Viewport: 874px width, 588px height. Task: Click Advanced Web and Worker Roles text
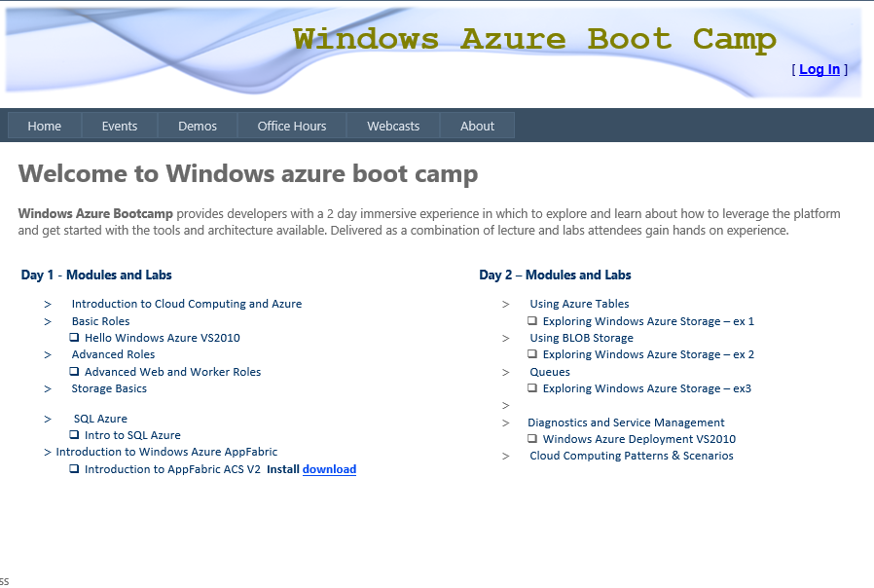(x=173, y=372)
